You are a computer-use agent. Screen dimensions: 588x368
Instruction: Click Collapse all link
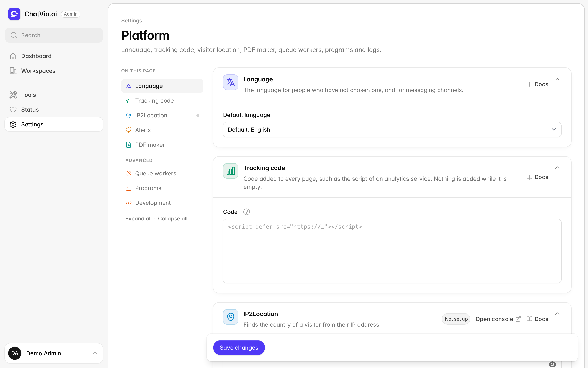[x=173, y=219]
